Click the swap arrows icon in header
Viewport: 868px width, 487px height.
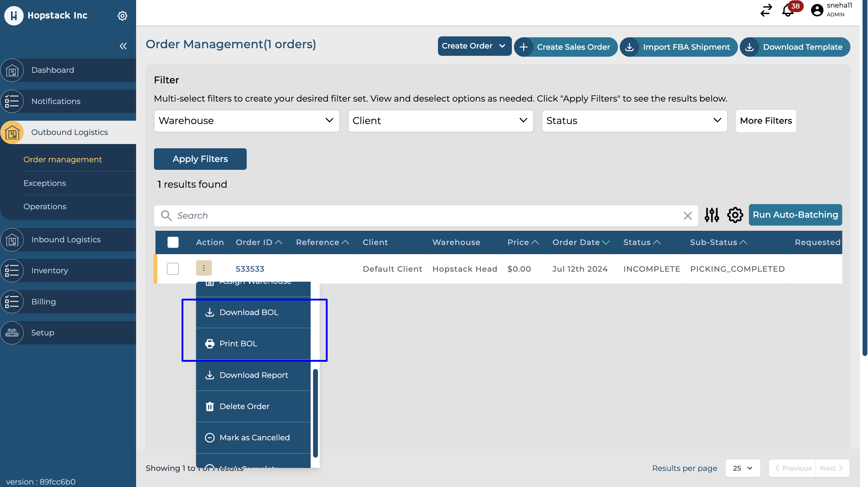pos(766,10)
